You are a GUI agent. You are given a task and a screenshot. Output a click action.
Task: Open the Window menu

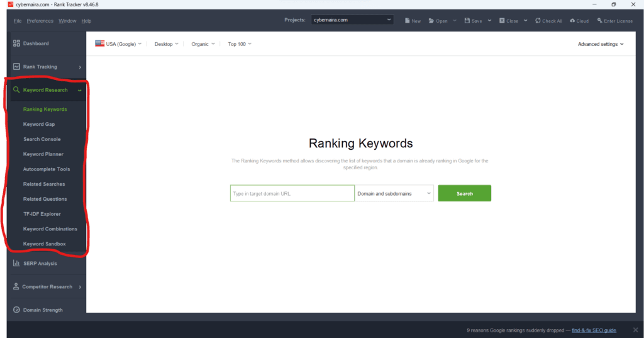click(67, 21)
